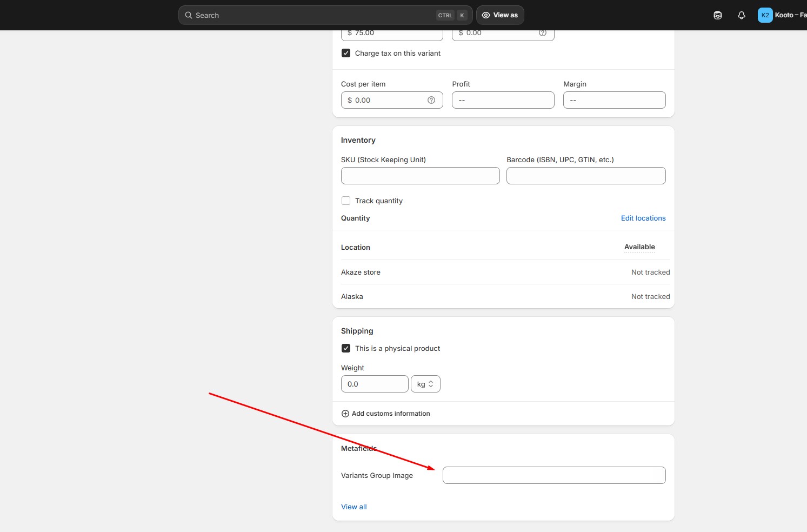Click the help icon in Compare-at price field
Image resolution: width=807 pixels, height=532 pixels.
coord(542,33)
